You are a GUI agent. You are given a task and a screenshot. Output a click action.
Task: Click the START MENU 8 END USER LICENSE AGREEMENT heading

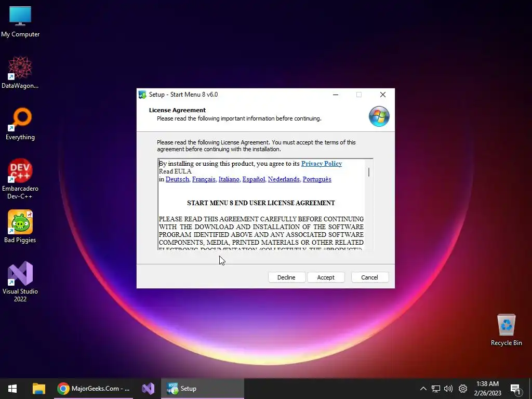(x=261, y=203)
